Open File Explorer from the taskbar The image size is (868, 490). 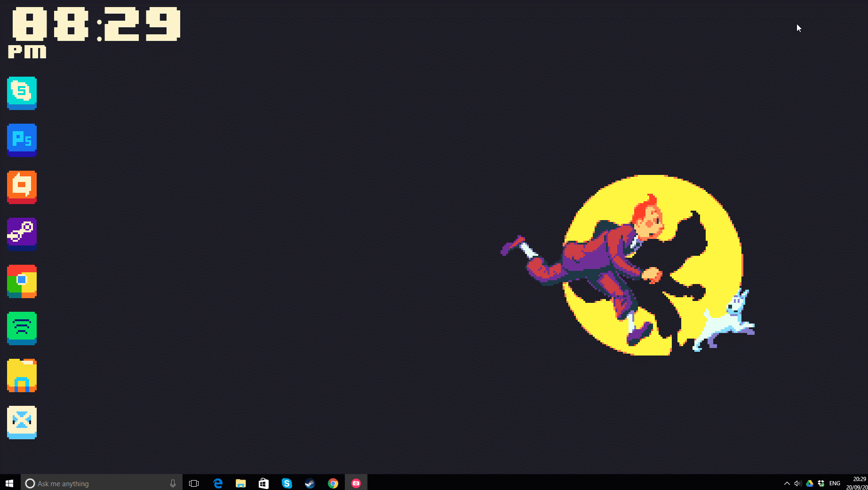point(241,483)
